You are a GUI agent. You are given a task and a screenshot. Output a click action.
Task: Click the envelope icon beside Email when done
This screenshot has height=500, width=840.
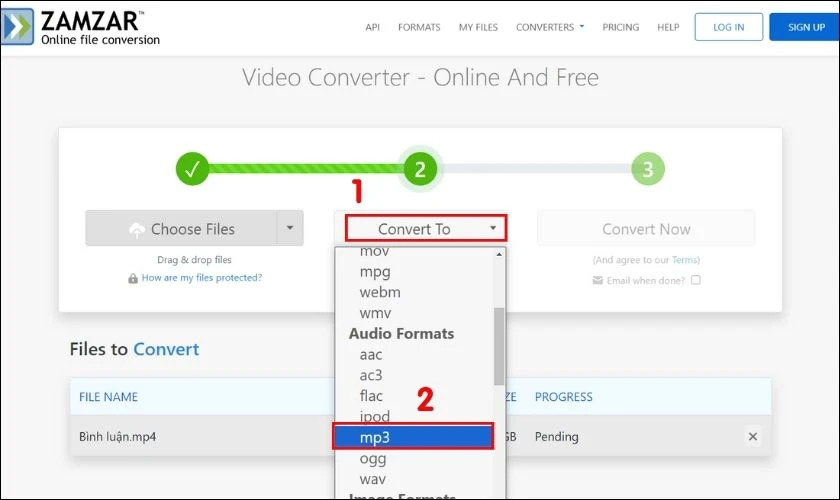[x=597, y=280]
